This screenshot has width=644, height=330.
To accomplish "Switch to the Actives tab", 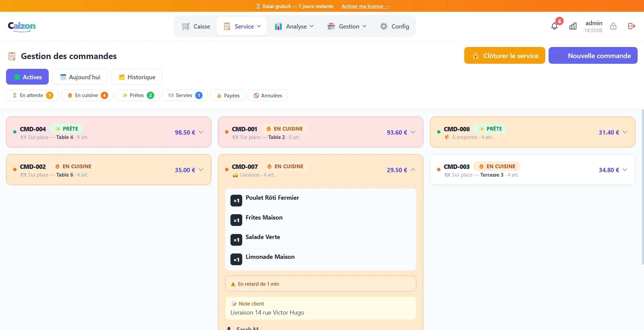I will point(27,77).
